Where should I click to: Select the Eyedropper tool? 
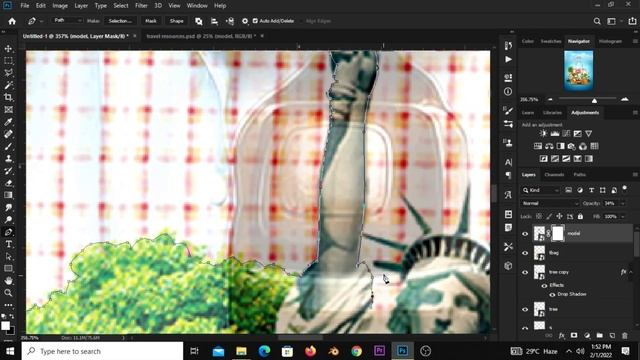coord(8,122)
